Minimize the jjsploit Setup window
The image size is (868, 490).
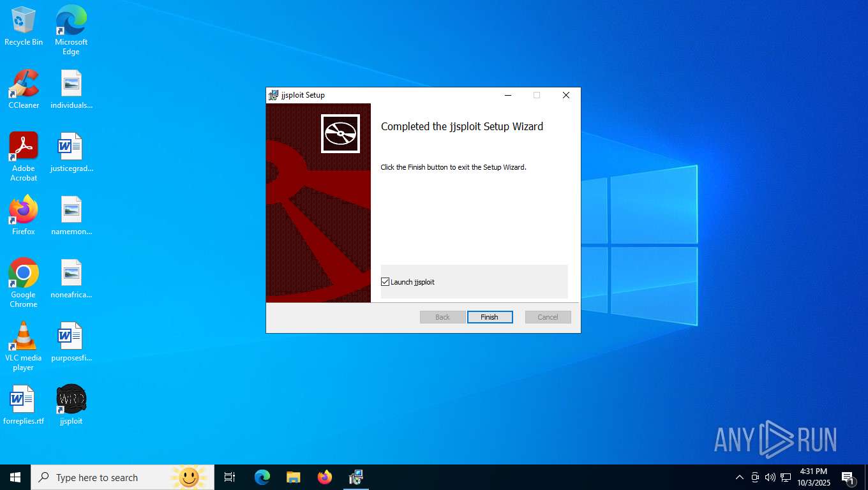508,95
